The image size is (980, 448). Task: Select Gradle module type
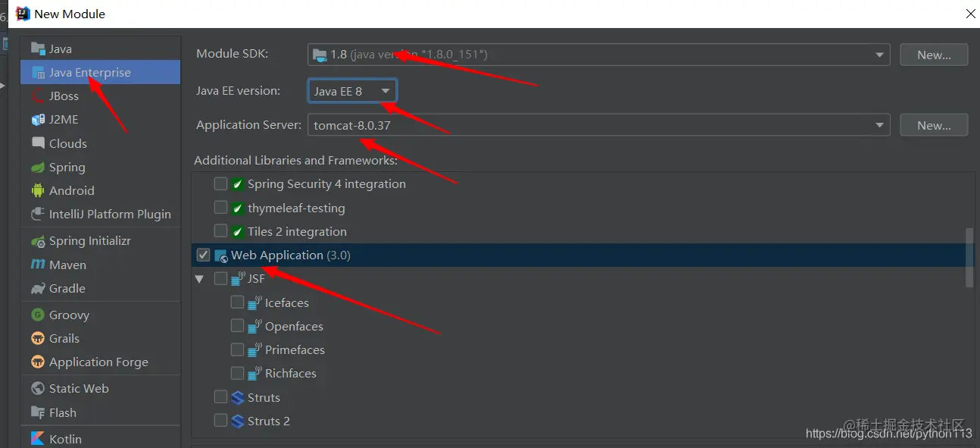(x=101, y=288)
